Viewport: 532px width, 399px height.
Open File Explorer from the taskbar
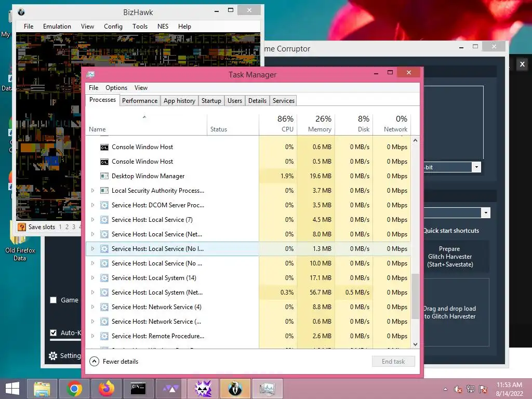click(x=42, y=389)
